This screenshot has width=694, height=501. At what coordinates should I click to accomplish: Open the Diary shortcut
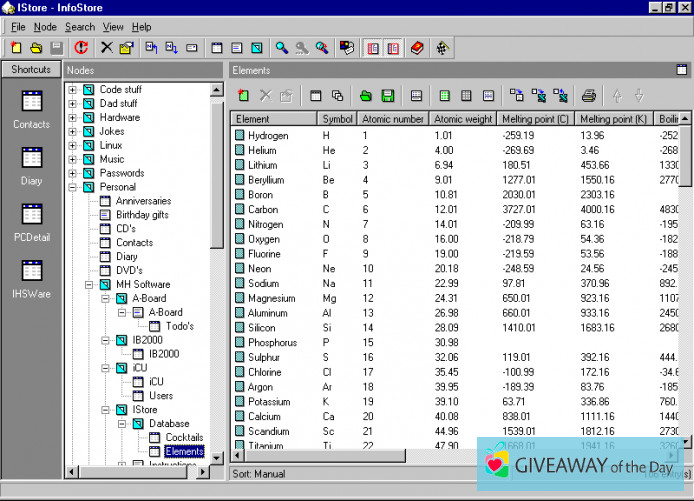(x=31, y=158)
